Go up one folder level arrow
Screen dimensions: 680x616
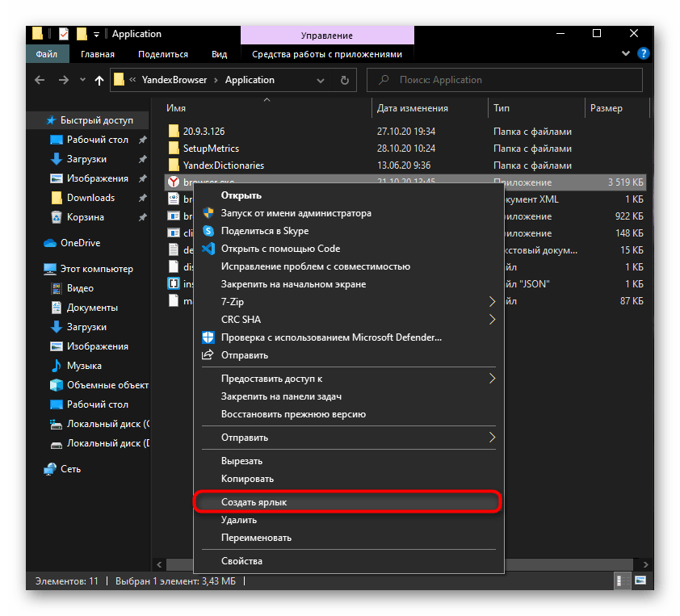(99, 80)
